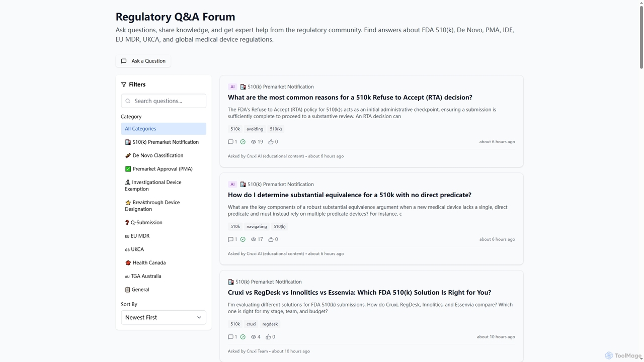644x362 pixels.
Task: Click the Investigational Device Exemption microscope icon
Action: (x=127, y=183)
